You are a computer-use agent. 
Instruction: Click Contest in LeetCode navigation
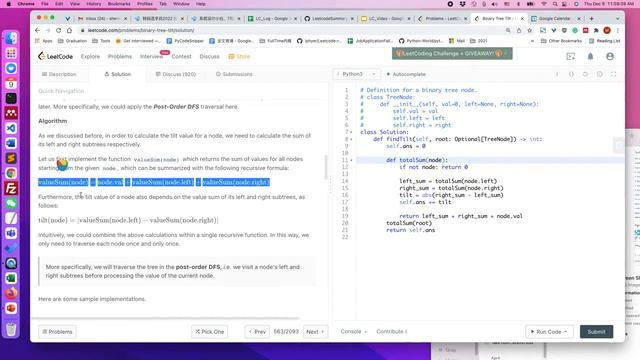click(181, 56)
